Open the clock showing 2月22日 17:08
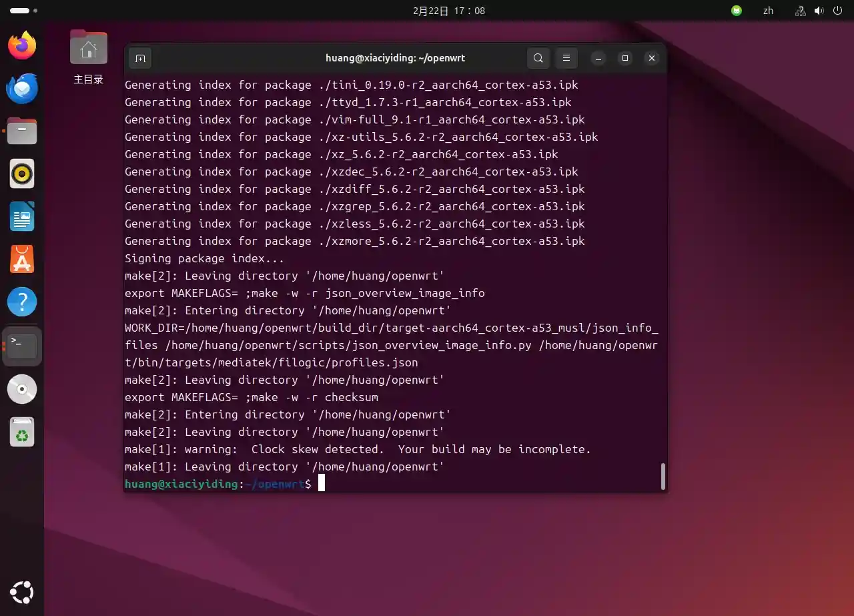 (449, 11)
